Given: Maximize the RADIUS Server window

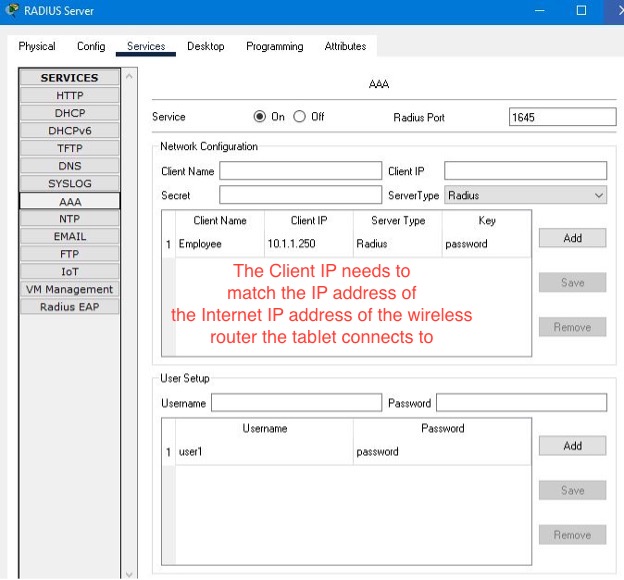Looking at the screenshot, I should (x=581, y=11).
